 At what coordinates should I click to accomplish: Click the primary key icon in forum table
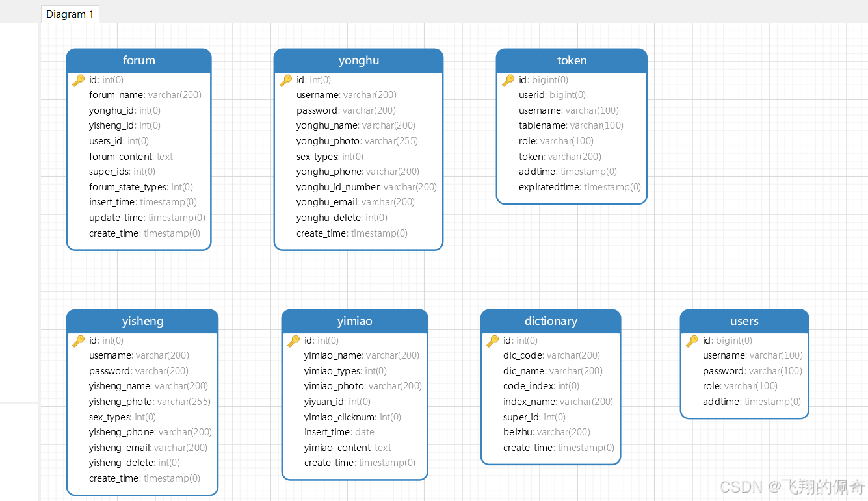point(79,80)
